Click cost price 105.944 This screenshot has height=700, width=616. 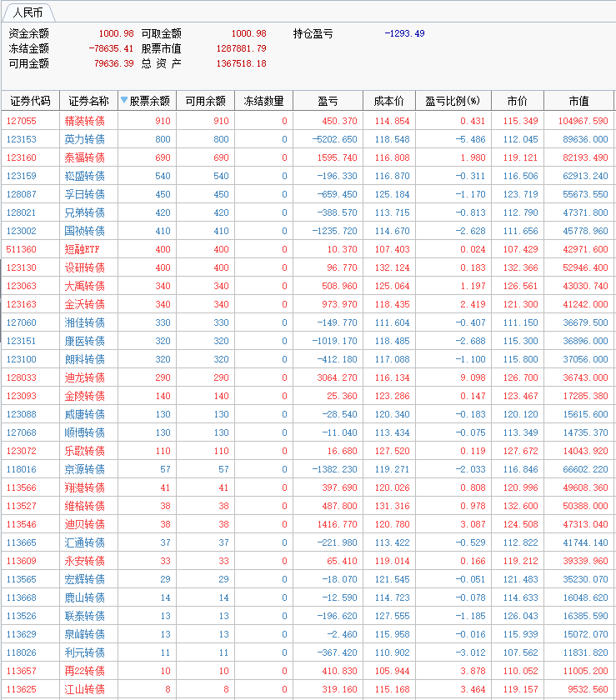click(393, 671)
